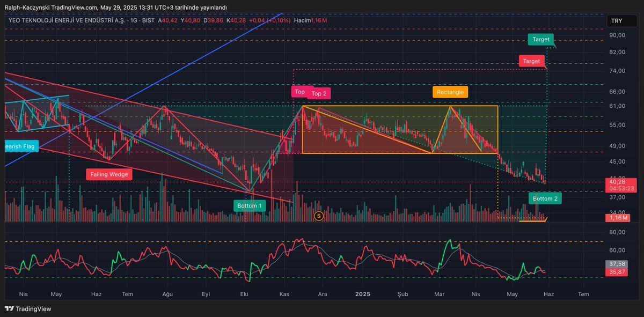
Task: Click the Bottom 1 label
Action: (x=250, y=205)
